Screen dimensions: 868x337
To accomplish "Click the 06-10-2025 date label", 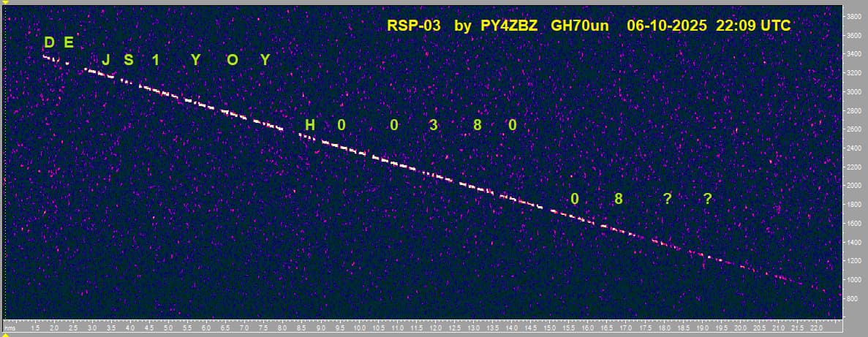I will (666, 26).
